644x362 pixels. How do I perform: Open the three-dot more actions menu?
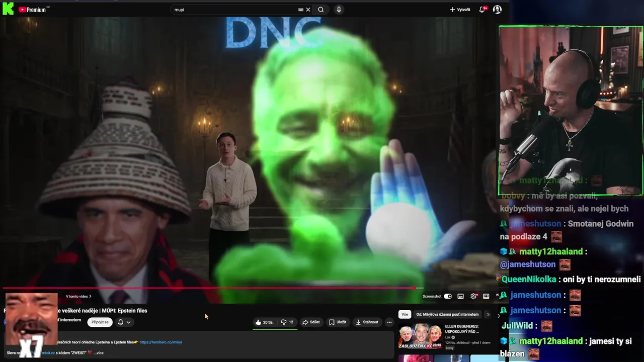click(389, 322)
